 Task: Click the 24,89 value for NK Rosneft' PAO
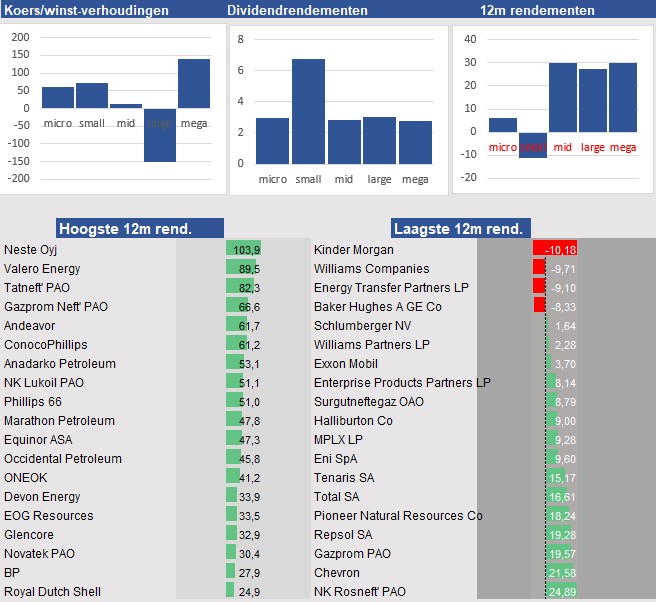coord(562,592)
